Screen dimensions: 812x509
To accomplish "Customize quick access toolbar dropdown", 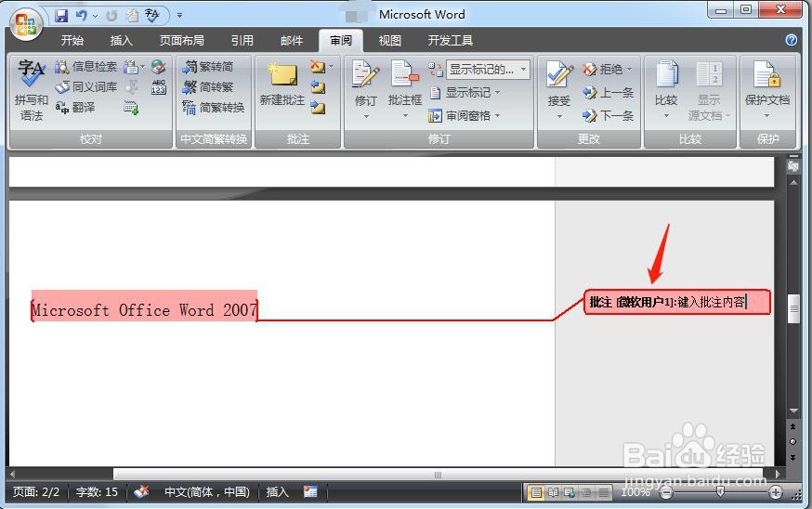I will point(179,16).
